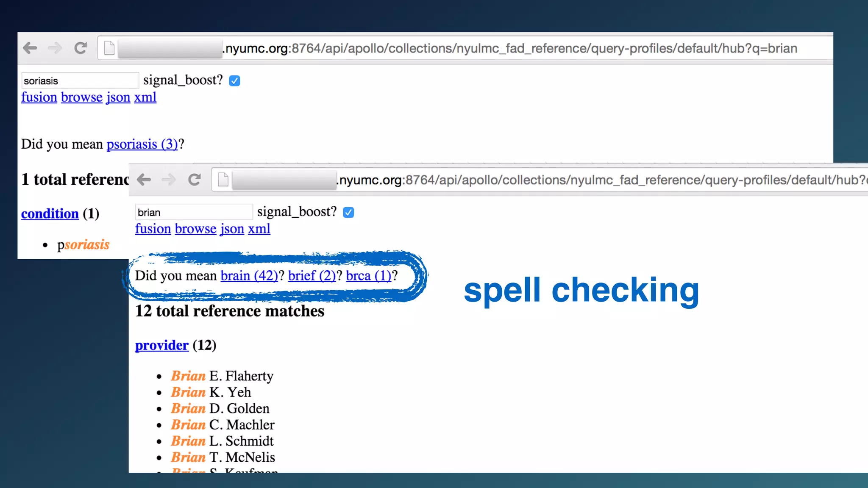Follow the psoriasis (3) suggestion link

(x=142, y=144)
